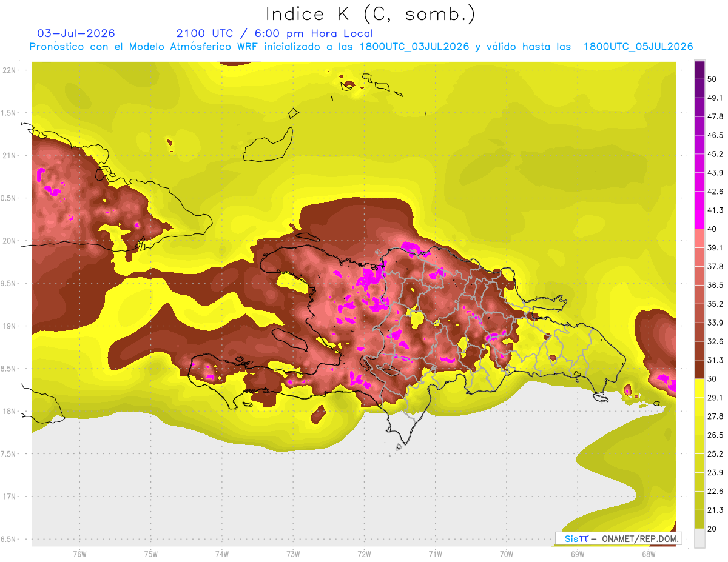The image size is (728, 562).
Task: Click the colorbar value '42.6'
Action: pyautogui.click(x=715, y=192)
